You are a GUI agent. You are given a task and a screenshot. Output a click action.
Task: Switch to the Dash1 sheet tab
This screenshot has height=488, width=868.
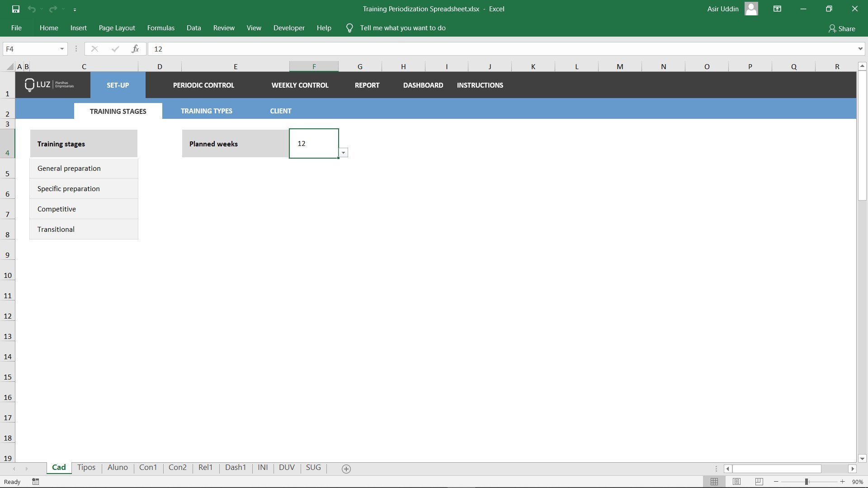pos(235,467)
